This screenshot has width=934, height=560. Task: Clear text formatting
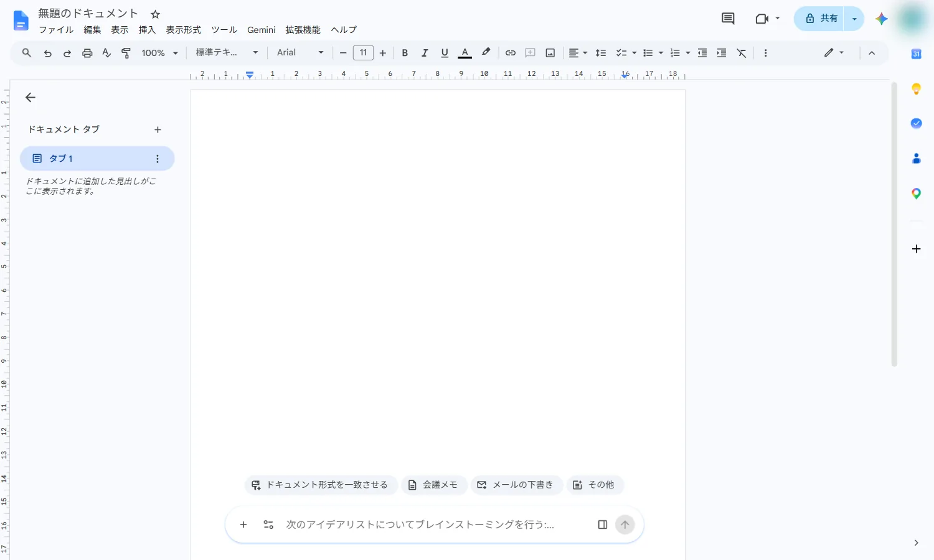pos(742,53)
